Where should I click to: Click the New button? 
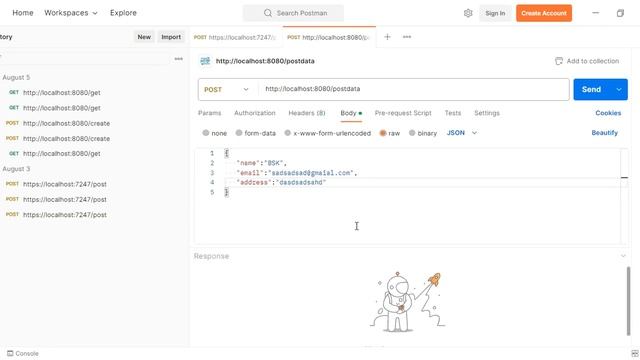(x=144, y=37)
